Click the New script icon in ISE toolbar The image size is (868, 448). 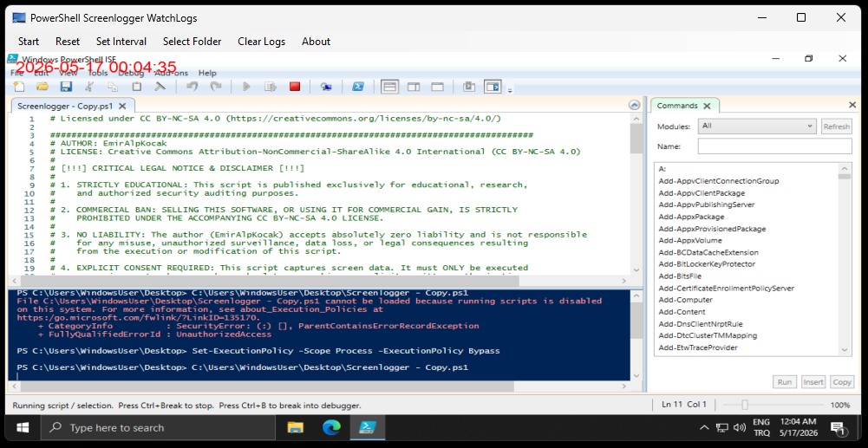click(x=19, y=87)
